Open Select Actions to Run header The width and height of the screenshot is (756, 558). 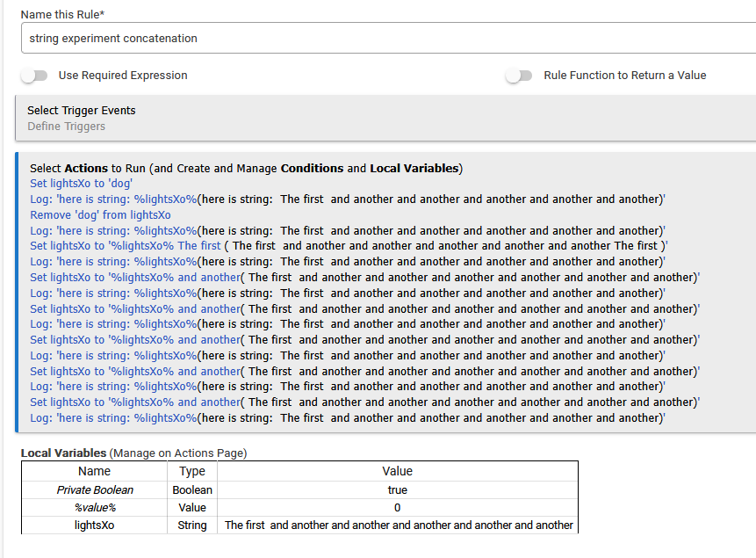pos(246,168)
